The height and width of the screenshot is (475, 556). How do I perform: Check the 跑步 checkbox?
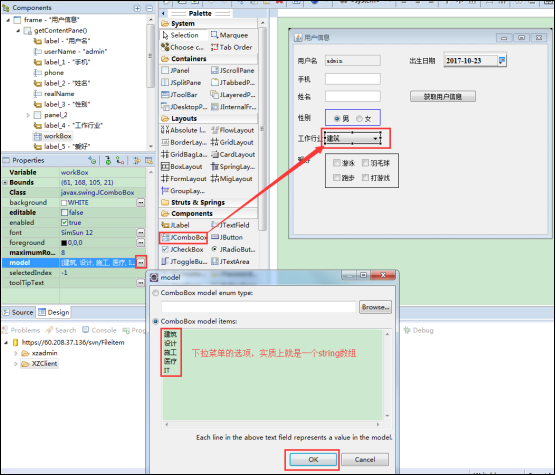tap(337, 178)
